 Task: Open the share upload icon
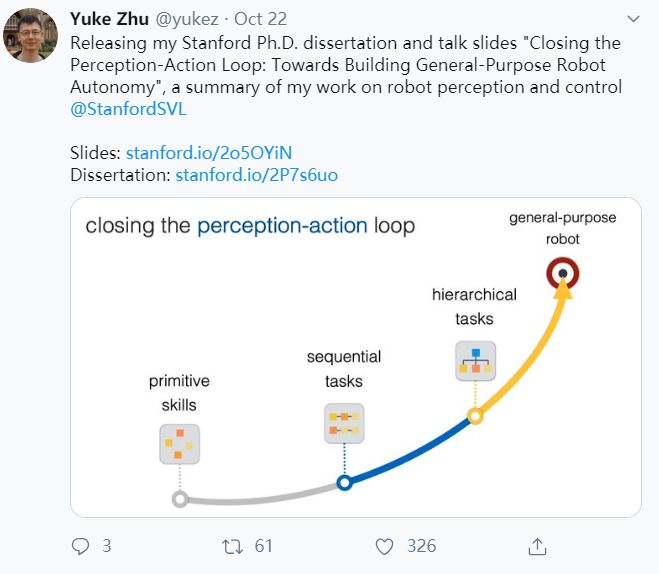pos(537,546)
